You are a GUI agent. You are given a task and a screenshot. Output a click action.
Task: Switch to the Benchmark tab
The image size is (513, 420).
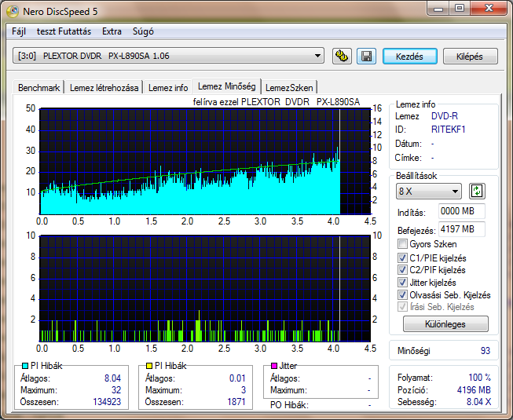(x=38, y=88)
